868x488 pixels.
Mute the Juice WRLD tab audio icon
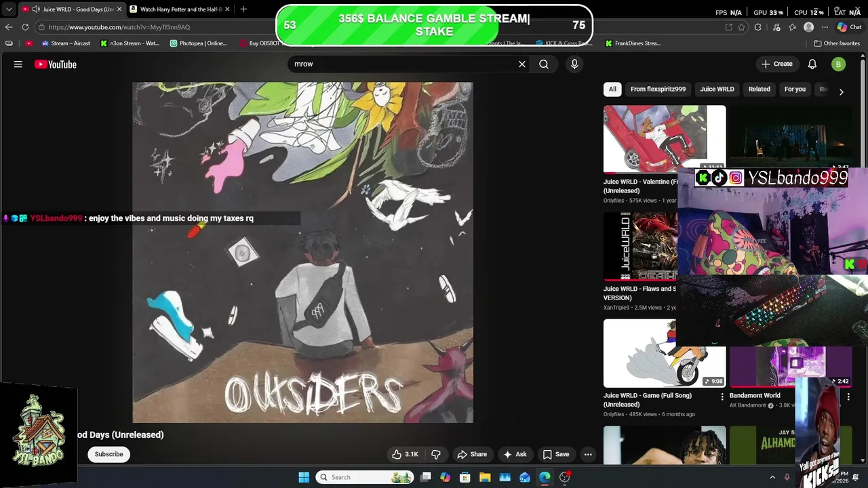click(36, 9)
